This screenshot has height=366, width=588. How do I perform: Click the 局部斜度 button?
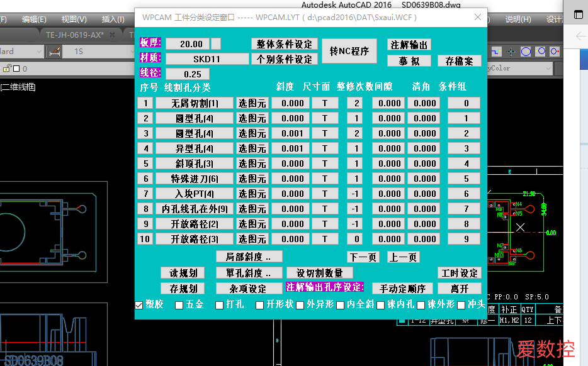click(249, 257)
